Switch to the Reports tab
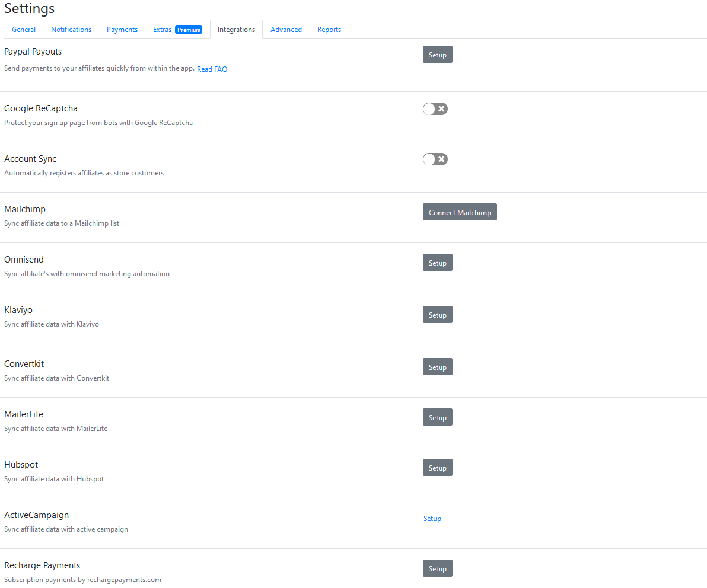707x588 pixels. [x=329, y=30]
